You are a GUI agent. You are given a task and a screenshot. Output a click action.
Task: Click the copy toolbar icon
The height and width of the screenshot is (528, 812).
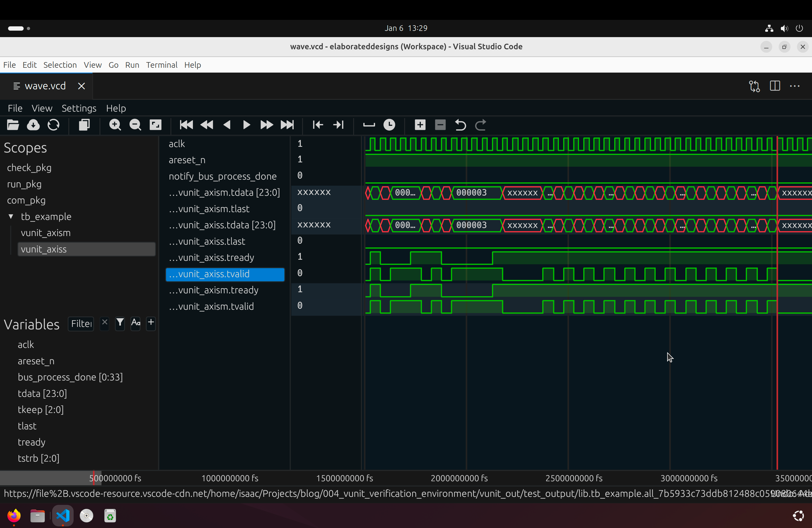click(x=84, y=125)
